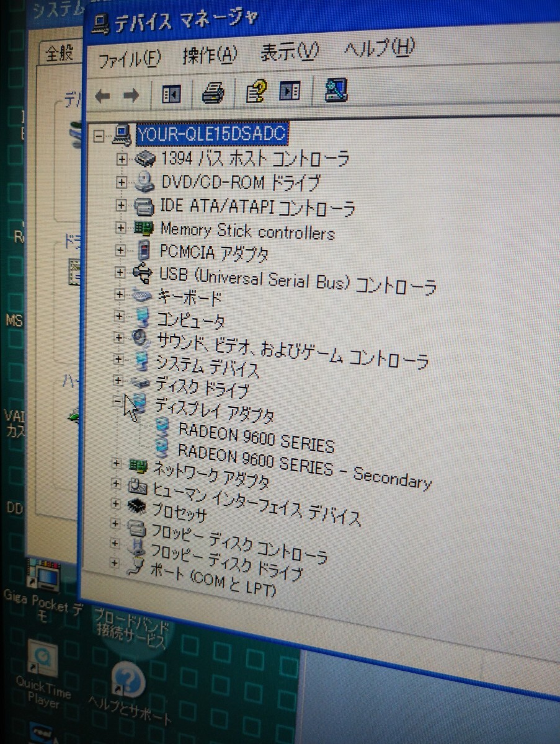
Task: Click the sound controller speaker icon
Action: (x=141, y=339)
